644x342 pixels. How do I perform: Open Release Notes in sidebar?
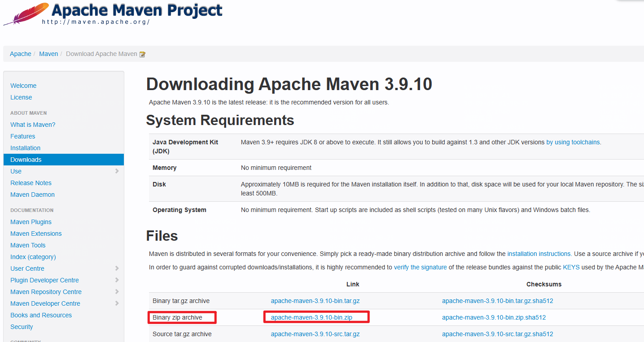pos(31,183)
